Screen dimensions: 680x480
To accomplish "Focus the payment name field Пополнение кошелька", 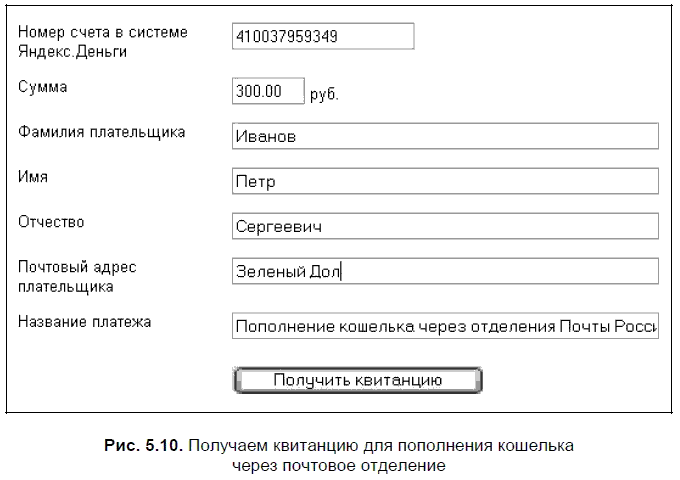I will pos(444,326).
